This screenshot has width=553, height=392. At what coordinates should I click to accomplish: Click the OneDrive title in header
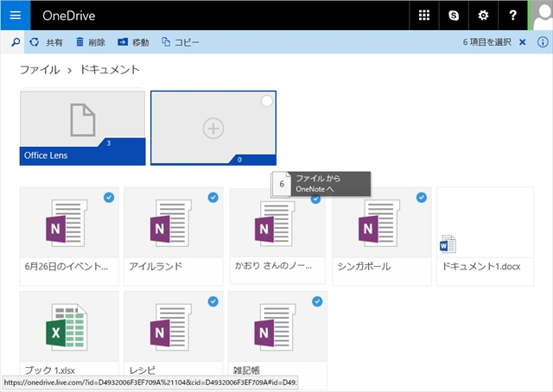pos(69,16)
